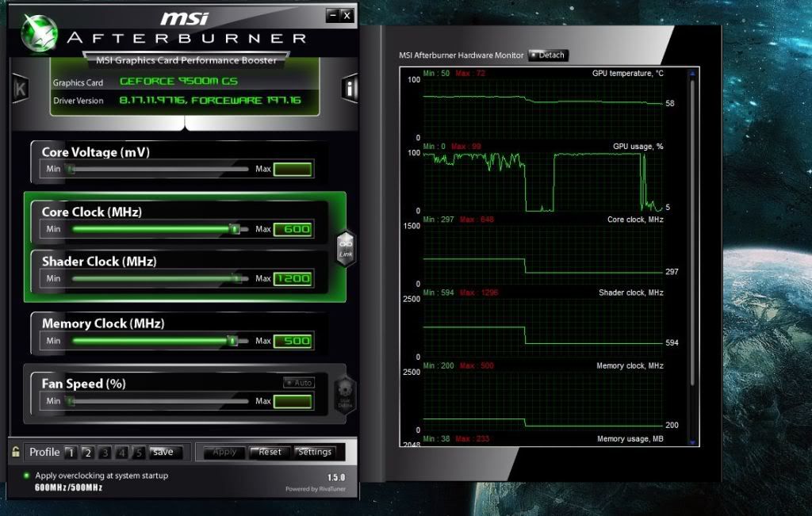The height and width of the screenshot is (516, 812).
Task: Click the Core Clock slider handle
Action: pyautogui.click(x=235, y=229)
